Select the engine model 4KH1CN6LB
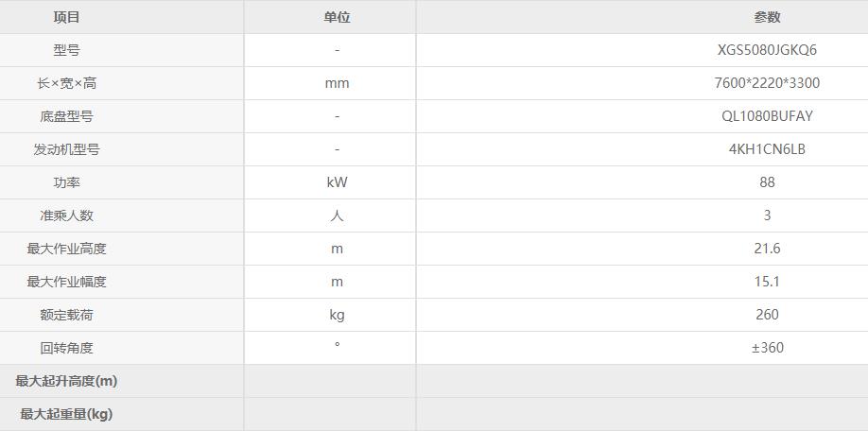Screen dimensions: 868x431 tap(767, 149)
